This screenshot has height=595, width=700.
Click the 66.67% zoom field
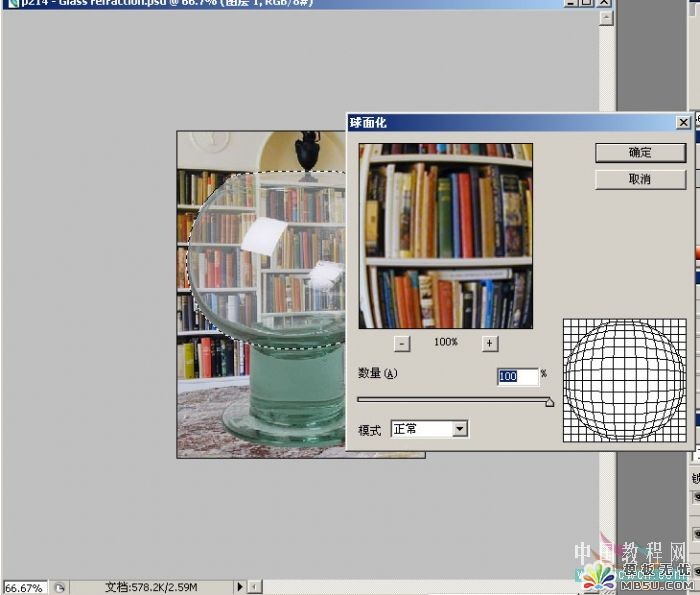(24, 587)
